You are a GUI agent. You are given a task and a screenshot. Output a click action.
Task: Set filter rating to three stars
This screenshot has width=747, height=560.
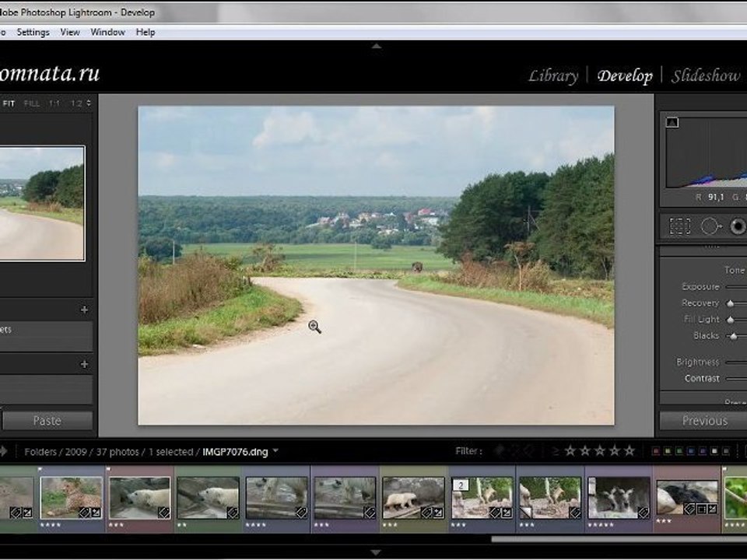click(600, 450)
